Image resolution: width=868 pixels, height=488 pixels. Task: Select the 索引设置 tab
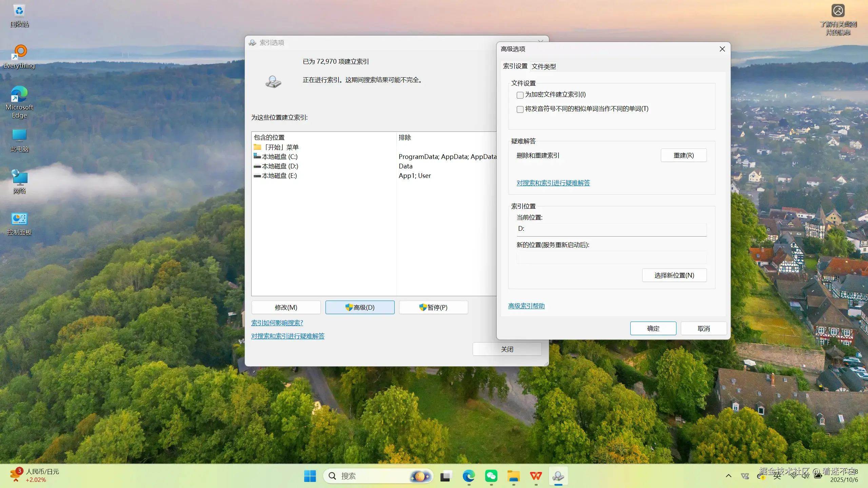[x=515, y=66]
